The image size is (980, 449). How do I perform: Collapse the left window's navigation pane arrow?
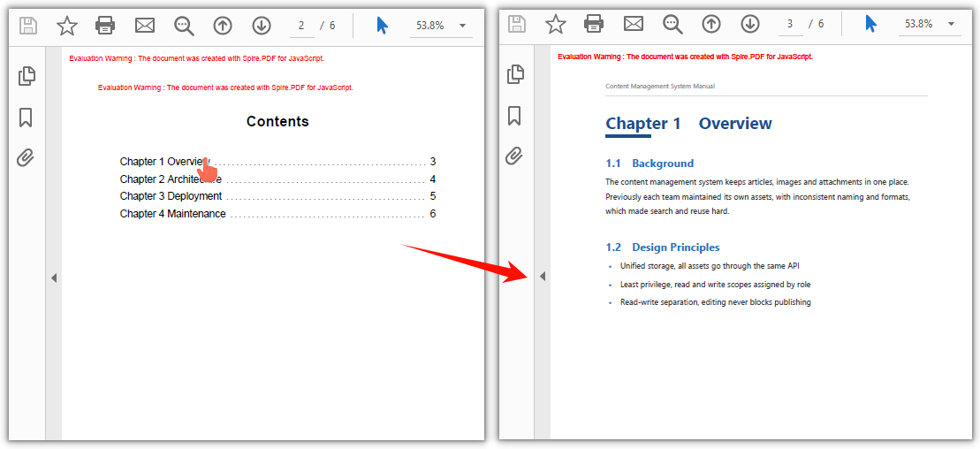(x=54, y=278)
